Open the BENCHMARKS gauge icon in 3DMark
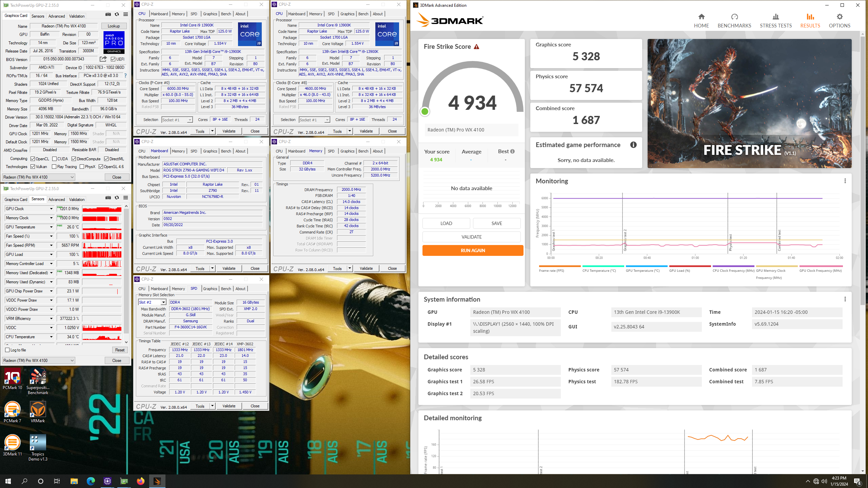The width and height of the screenshot is (868, 488). tap(734, 17)
